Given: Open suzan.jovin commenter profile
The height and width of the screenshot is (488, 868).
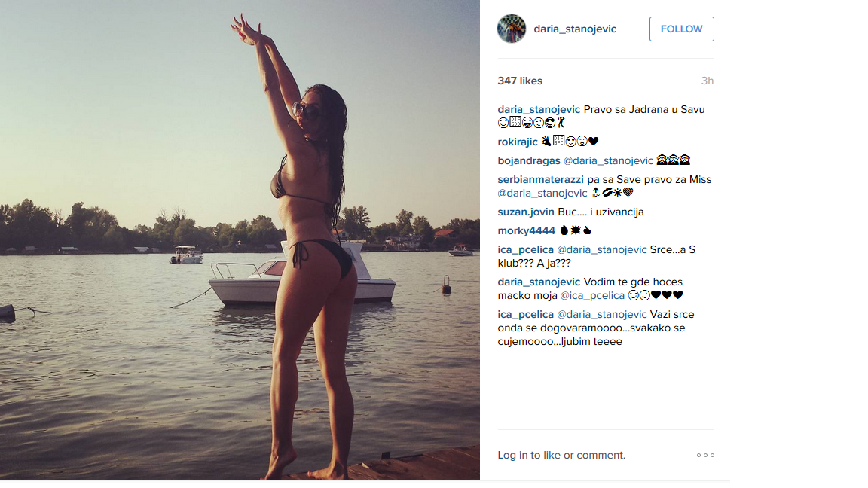Looking at the screenshot, I should [525, 212].
